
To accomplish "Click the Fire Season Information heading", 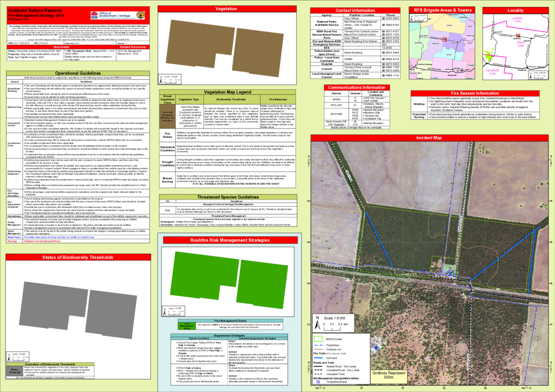I will click(475, 93).
